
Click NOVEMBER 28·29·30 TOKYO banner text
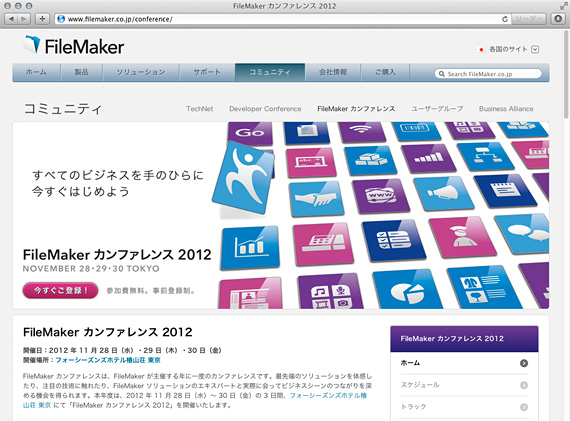point(91,269)
